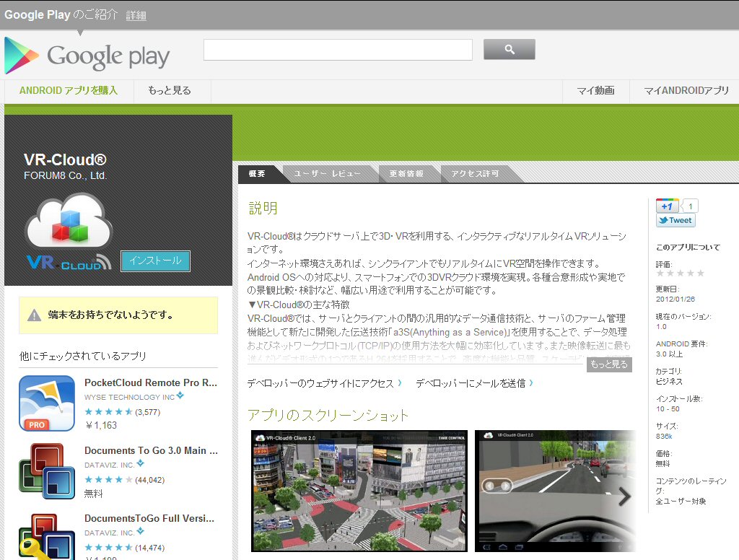Click the gray rating stars under 評価
739x560 pixels.
point(680,274)
